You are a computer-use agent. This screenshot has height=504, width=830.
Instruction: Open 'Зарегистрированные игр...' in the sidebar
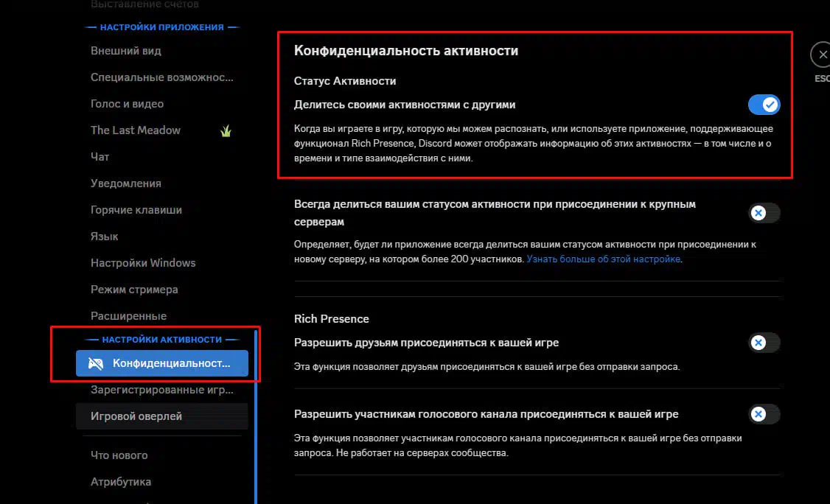[162, 390]
